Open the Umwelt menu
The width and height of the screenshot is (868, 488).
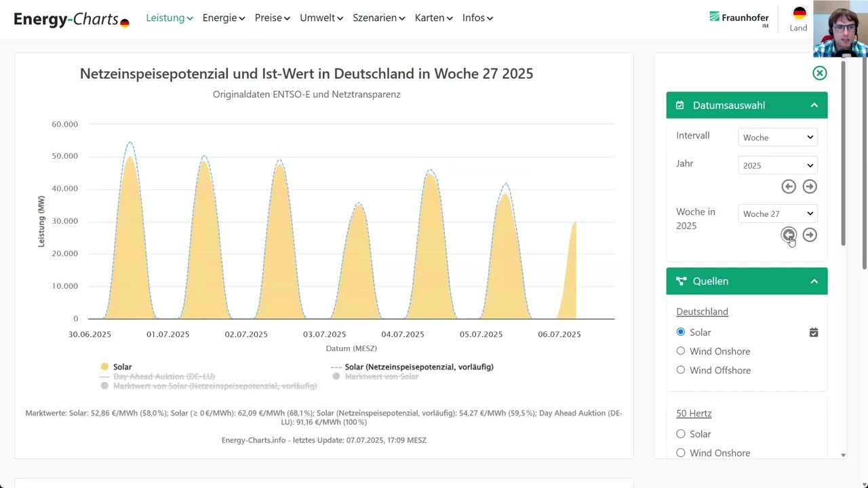coord(321,18)
